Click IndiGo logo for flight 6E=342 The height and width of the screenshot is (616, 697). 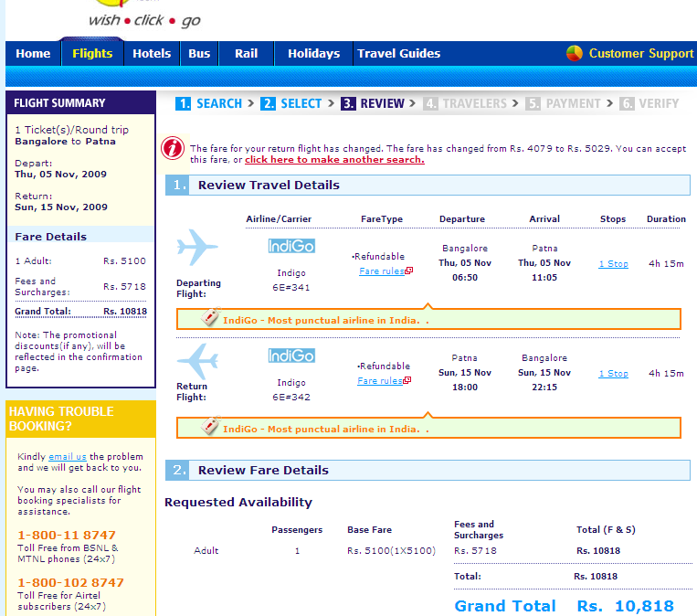(x=291, y=356)
